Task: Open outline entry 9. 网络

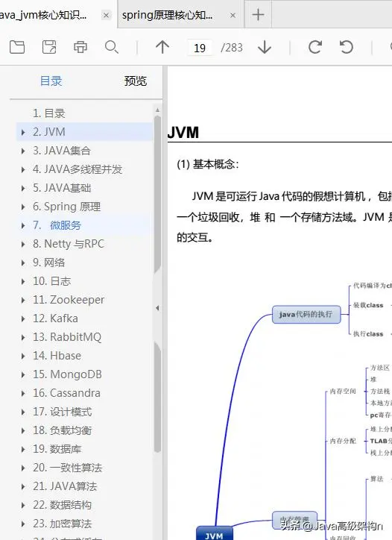Action: coord(48,263)
